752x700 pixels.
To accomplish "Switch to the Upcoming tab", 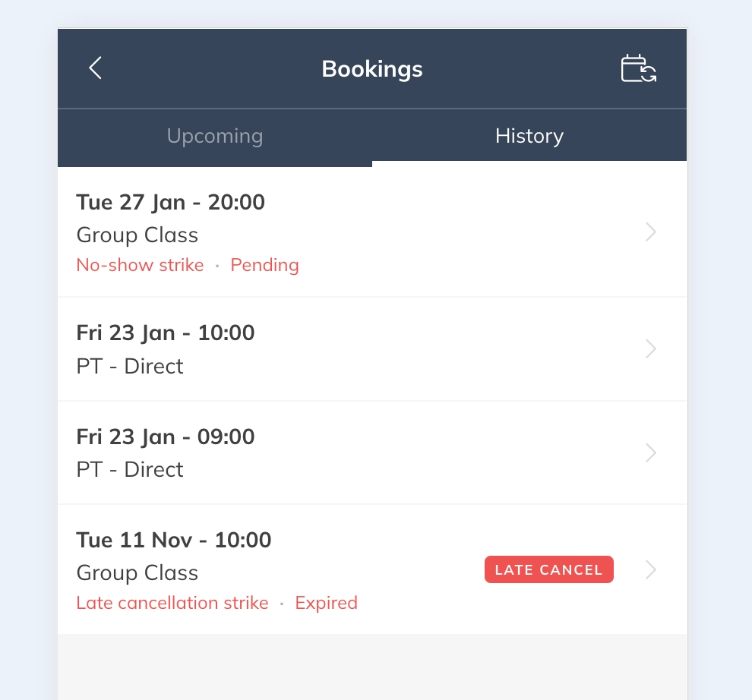I will click(215, 137).
